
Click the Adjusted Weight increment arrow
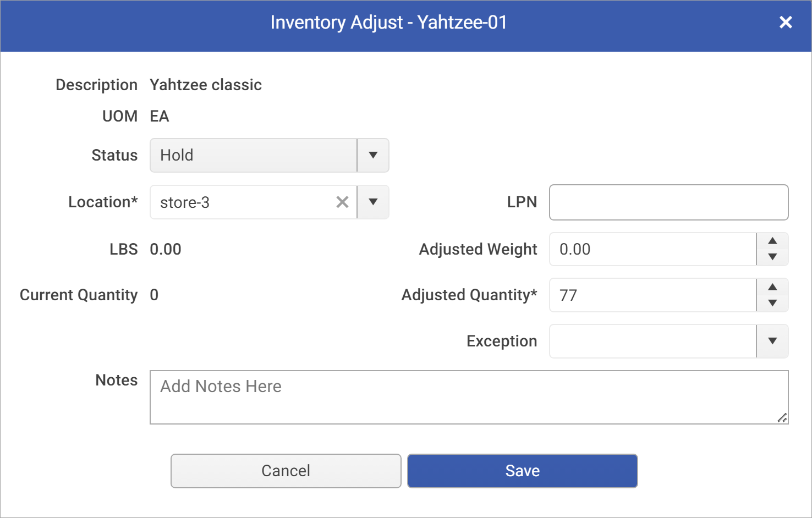(772, 240)
